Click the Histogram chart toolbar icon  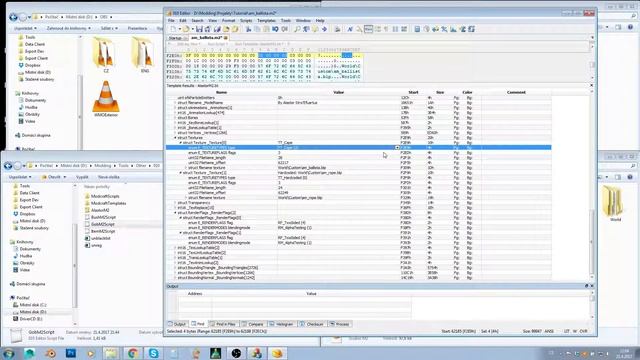pyautogui.click(x=453, y=29)
